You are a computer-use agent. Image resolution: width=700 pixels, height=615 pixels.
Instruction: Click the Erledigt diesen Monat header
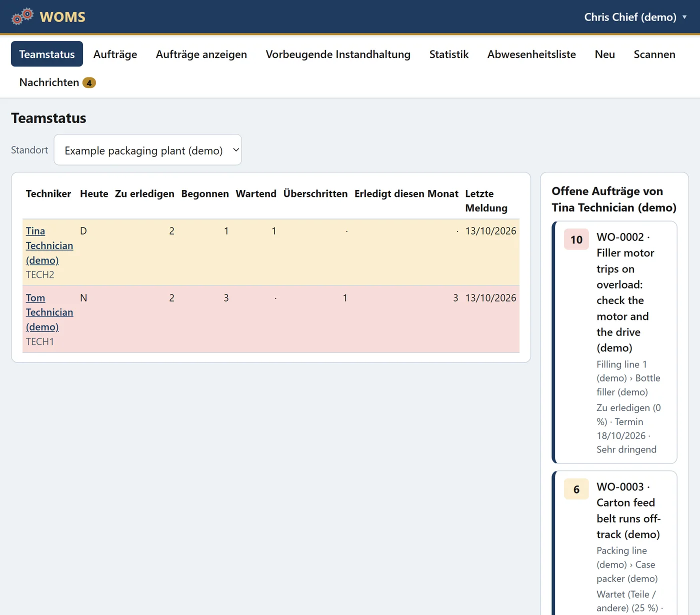click(406, 193)
